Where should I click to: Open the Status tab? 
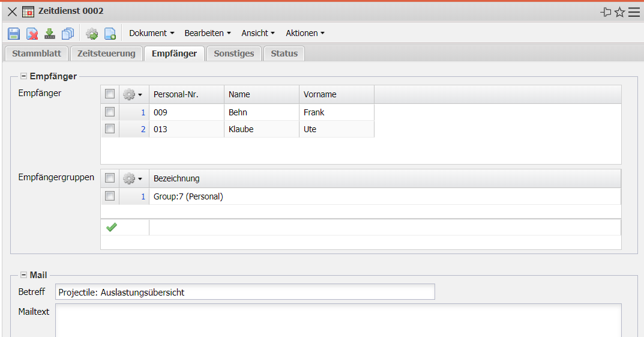[x=284, y=53]
